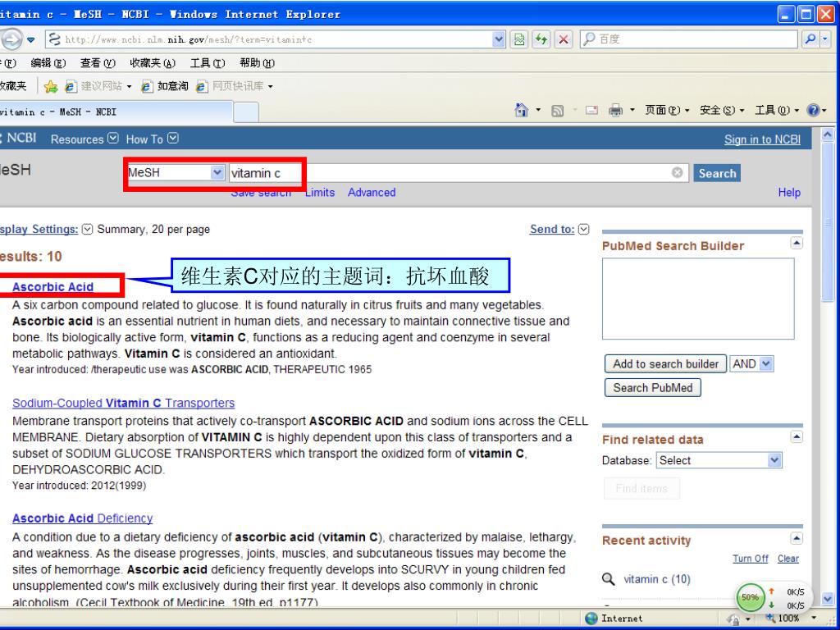Go to the Home page icon
Image resolution: width=840 pixels, height=630 pixels.
(521, 111)
